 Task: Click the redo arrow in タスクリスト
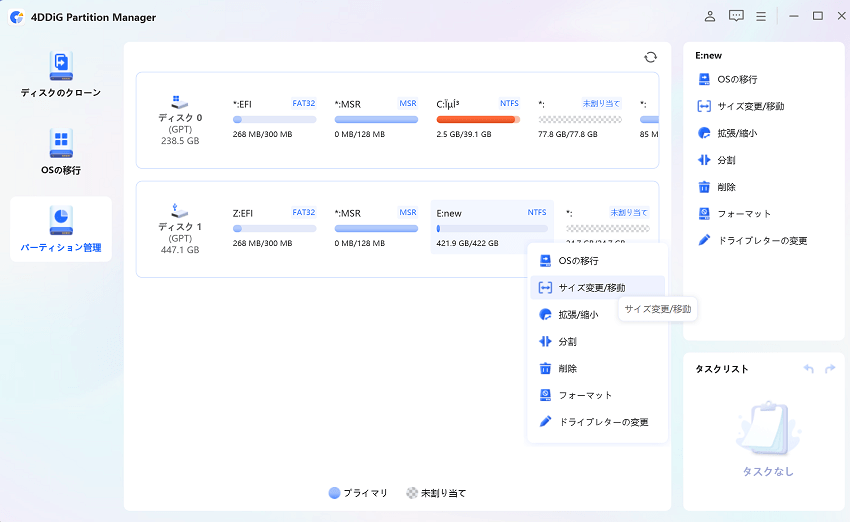point(829,369)
